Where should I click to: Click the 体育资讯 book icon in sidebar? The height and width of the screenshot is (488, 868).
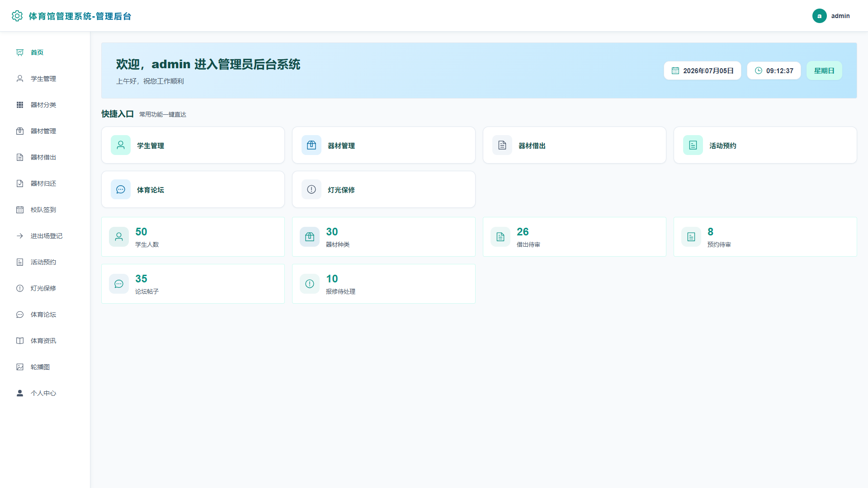coord(20,341)
